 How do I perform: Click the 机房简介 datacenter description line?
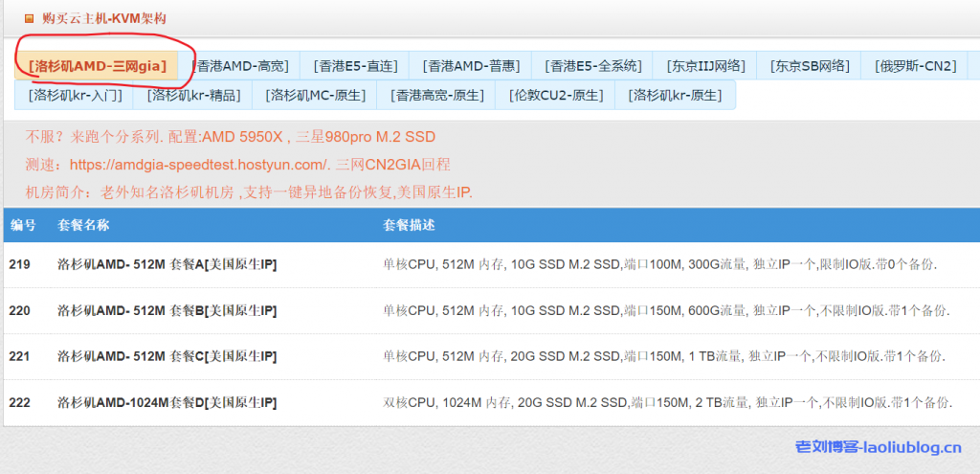pyautogui.click(x=249, y=192)
